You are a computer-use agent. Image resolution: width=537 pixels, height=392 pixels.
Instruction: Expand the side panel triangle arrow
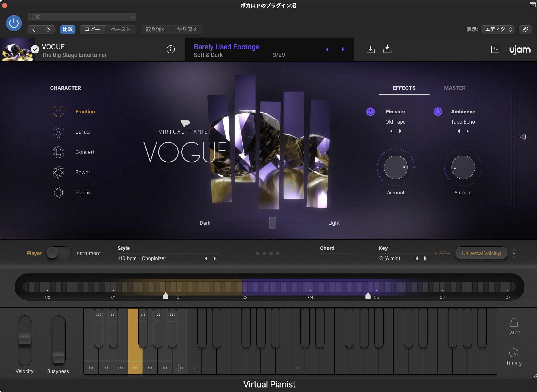click(x=522, y=137)
